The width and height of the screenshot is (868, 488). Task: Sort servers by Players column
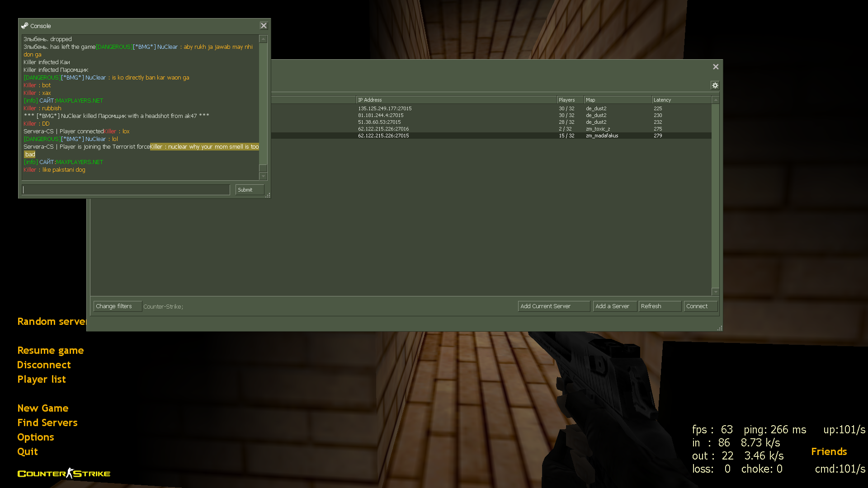(571, 100)
